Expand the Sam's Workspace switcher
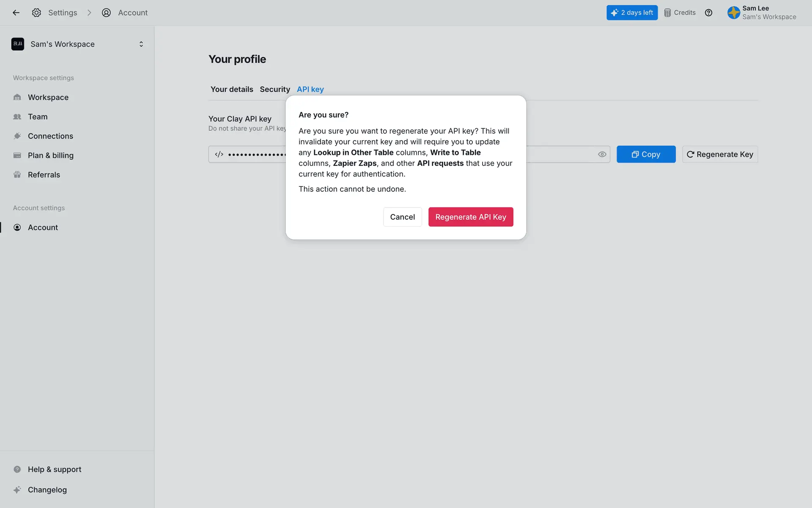This screenshot has width=812, height=508. 141,44
